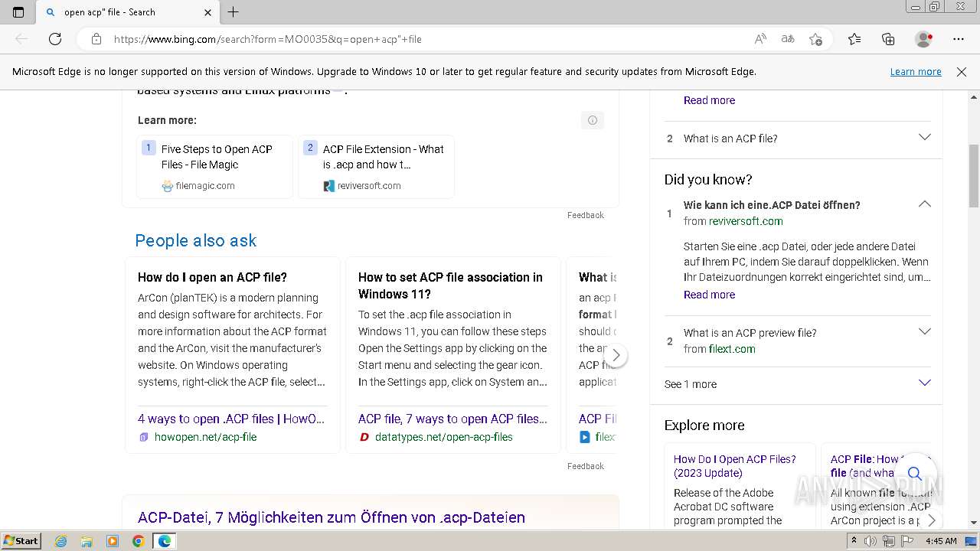Click the upper Feedback link

tap(586, 215)
